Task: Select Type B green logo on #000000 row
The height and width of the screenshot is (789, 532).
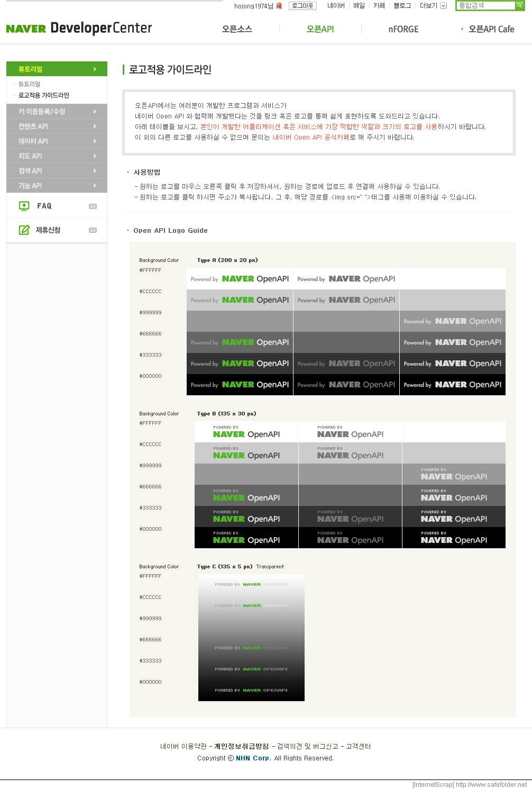Action: click(246, 538)
